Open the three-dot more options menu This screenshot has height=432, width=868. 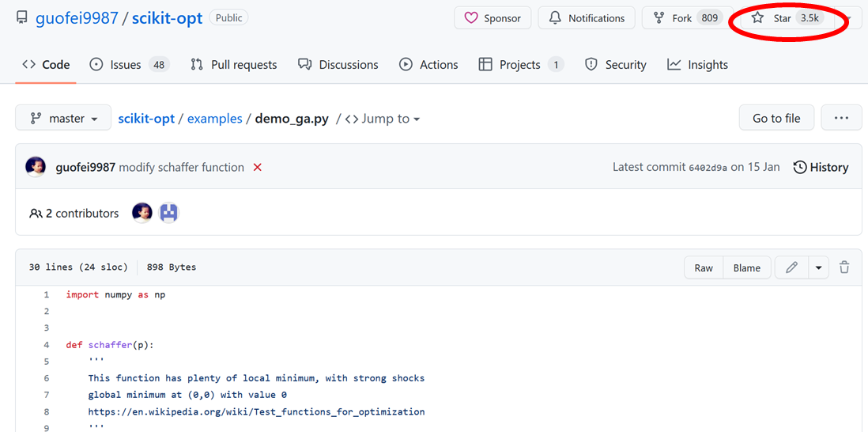point(841,119)
